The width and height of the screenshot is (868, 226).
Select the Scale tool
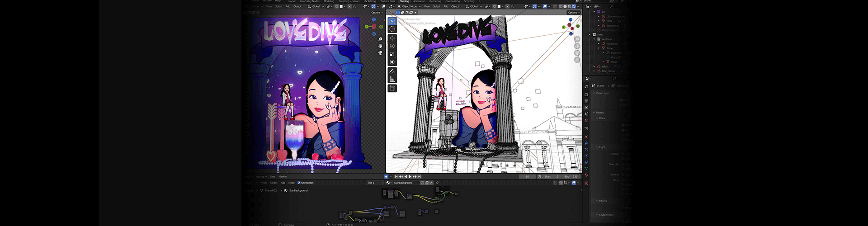coord(392,54)
